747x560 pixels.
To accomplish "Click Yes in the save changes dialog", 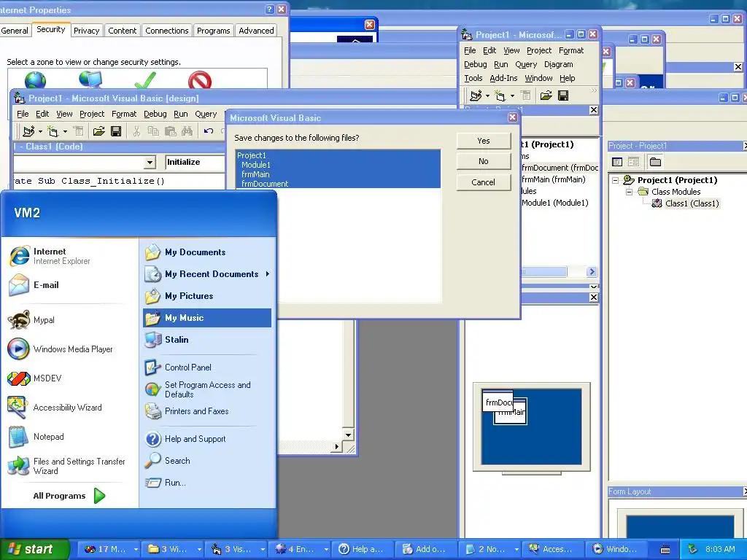I will [x=484, y=141].
